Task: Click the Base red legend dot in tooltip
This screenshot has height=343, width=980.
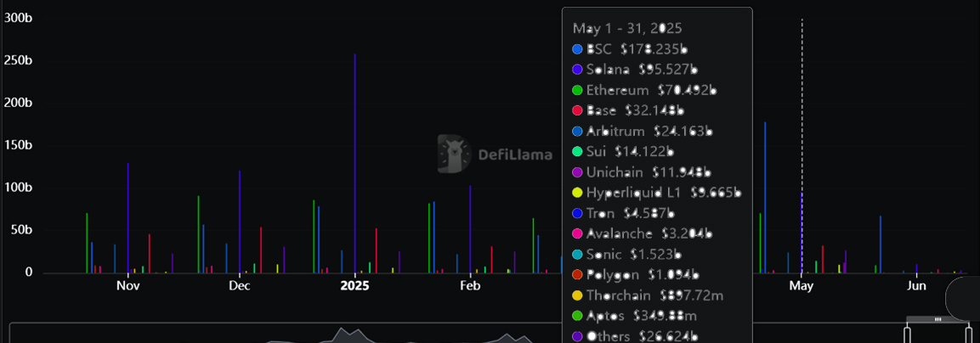Action: [x=577, y=110]
